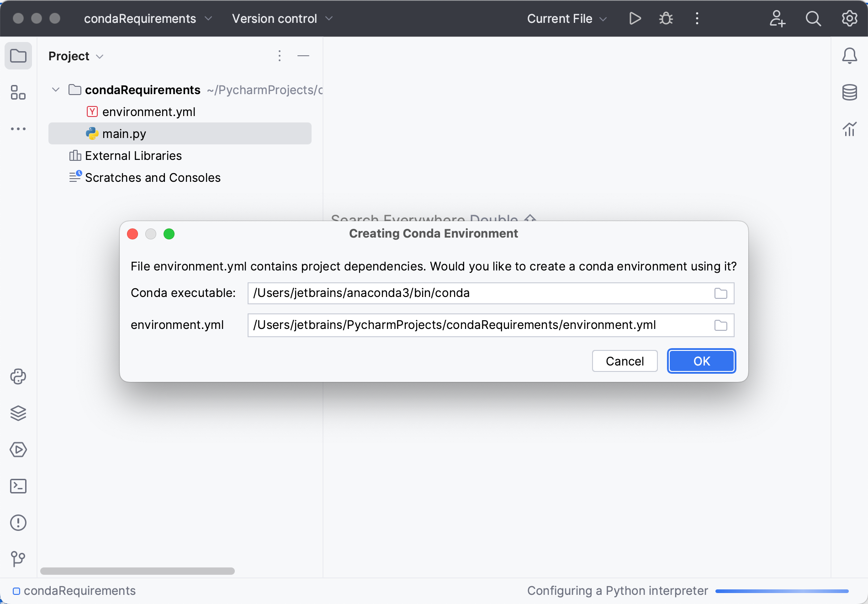868x604 pixels.
Task: Open the IDE Settings
Action: point(849,18)
